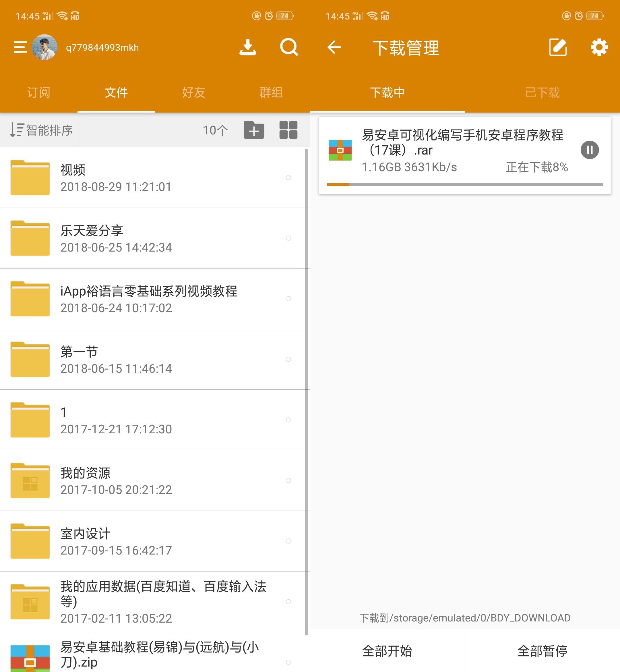Switch to the 好友 tab
620x672 pixels.
[x=193, y=93]
